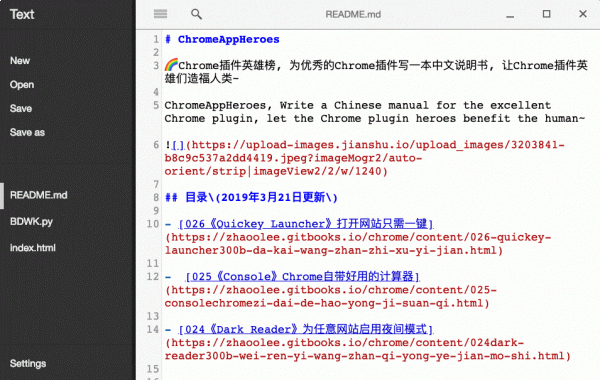Minimize the Text editor window
600x380 pixels.
(x=510, y=15)
